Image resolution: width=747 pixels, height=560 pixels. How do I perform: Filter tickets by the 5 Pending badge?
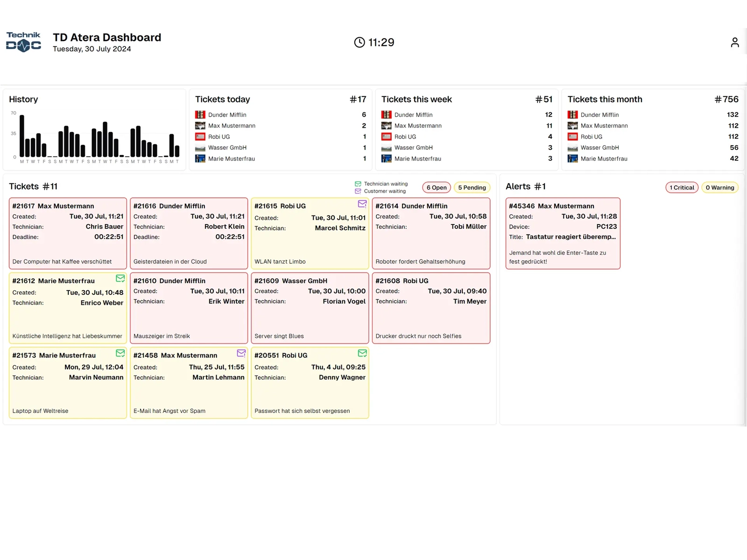click(x=472, y=188)
